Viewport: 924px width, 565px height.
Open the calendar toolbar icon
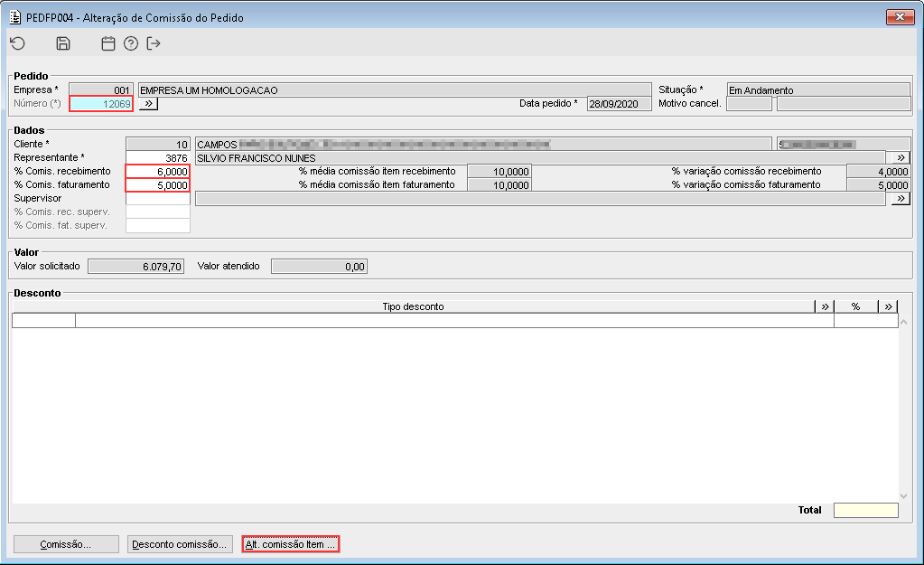tap(107, 43)
